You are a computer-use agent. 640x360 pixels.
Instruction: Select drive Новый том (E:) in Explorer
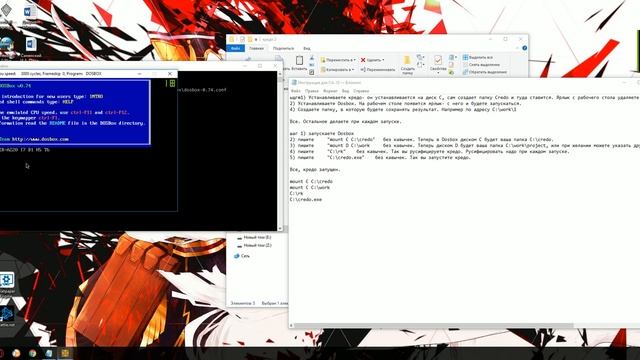point(254,237)
